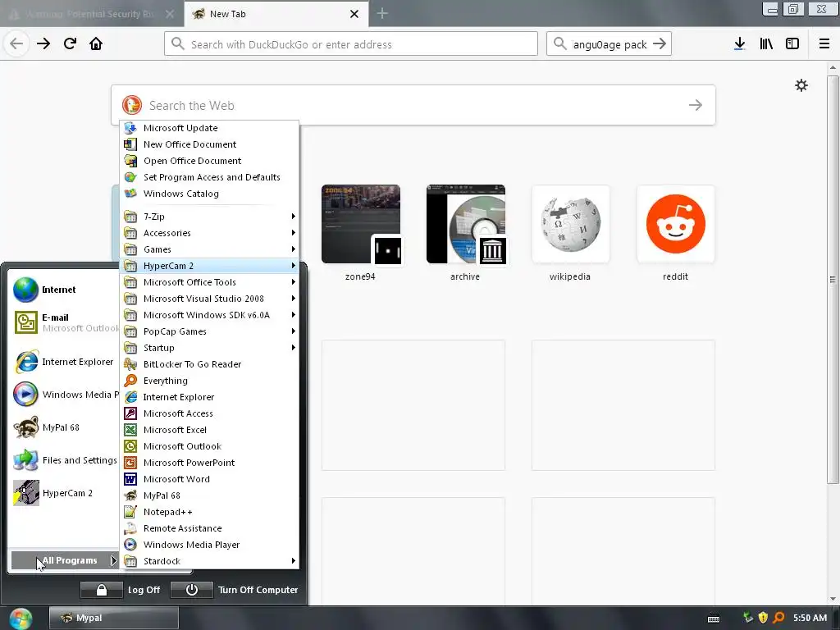Expand Microsoft Office Tools folder
The image size is (840, 630).
tap(209, 282)
